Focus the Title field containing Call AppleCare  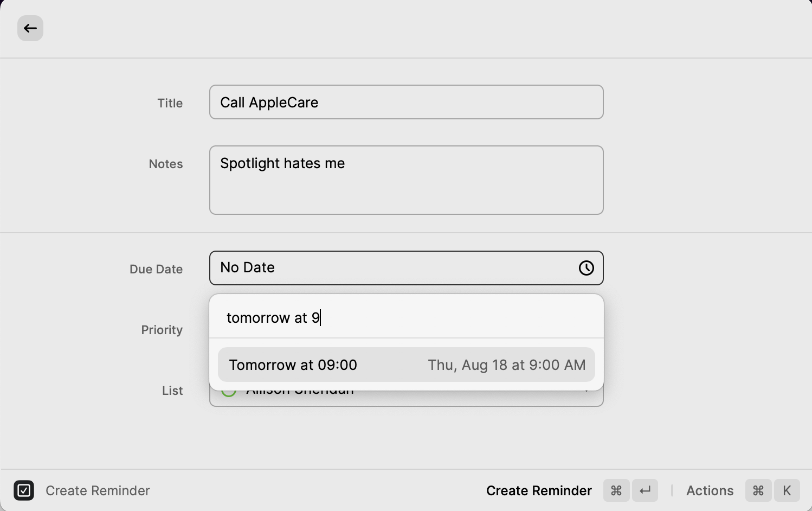tap(406, 102)
